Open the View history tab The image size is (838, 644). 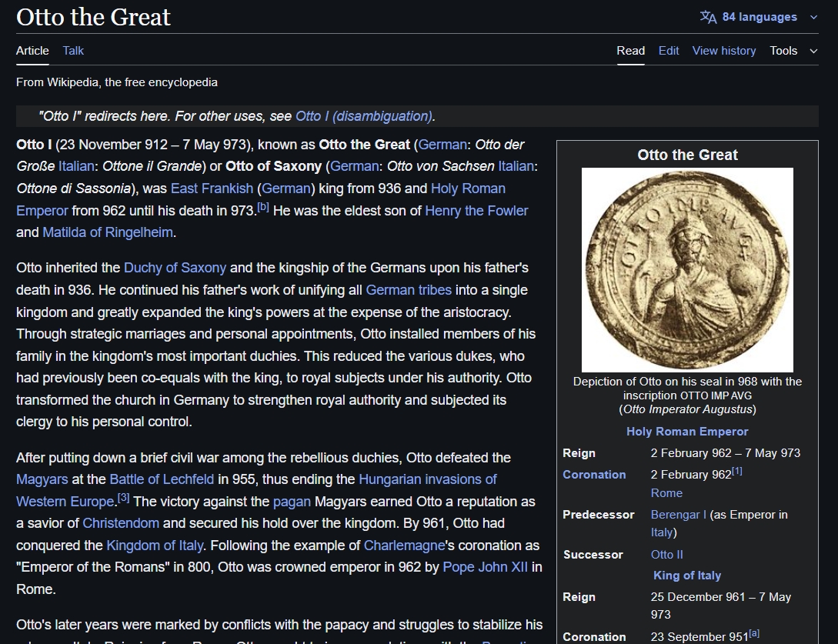click(724, 51)
